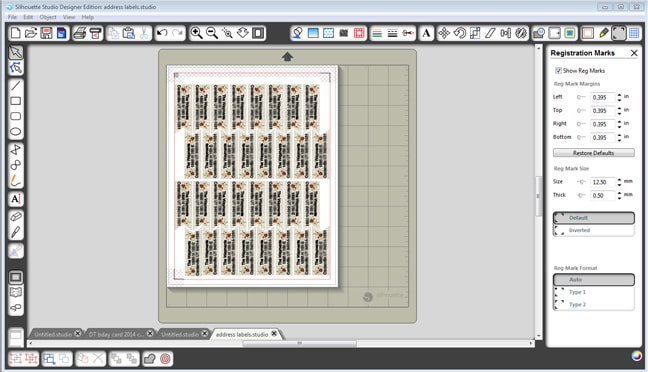
Task: Click the reg mark Size value field
Action: click(x=602, y=182)
